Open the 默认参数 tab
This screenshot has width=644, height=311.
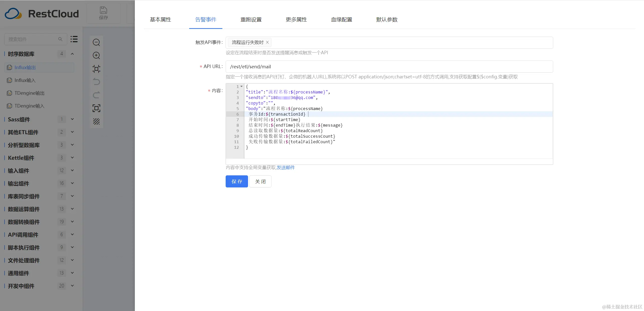pos(386,20)
